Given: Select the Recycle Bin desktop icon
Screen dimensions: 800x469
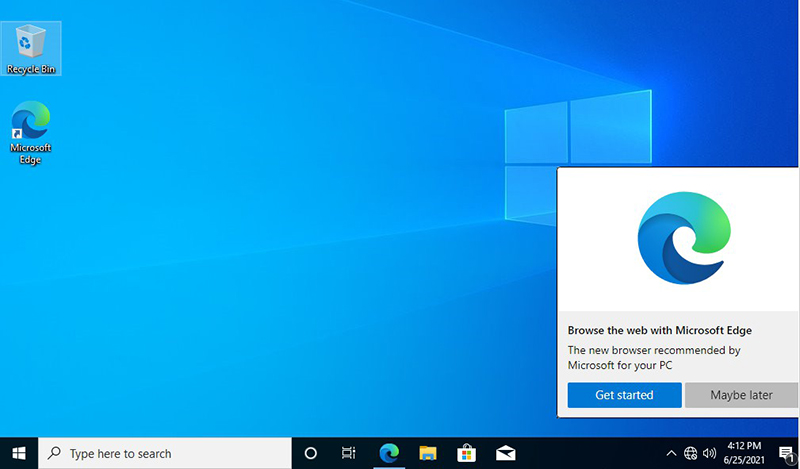Looking at the screenshot, I should pyautogui.click(x=31, y=48).
